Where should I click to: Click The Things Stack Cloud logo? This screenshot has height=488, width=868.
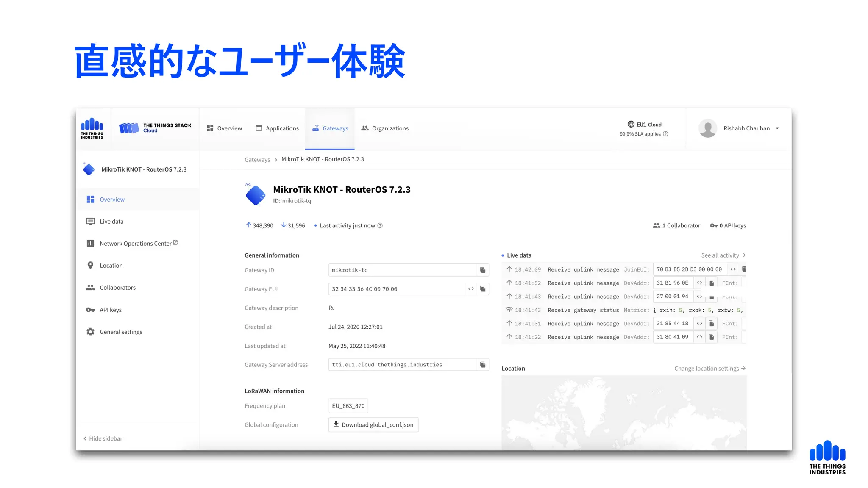click(155, 128)
